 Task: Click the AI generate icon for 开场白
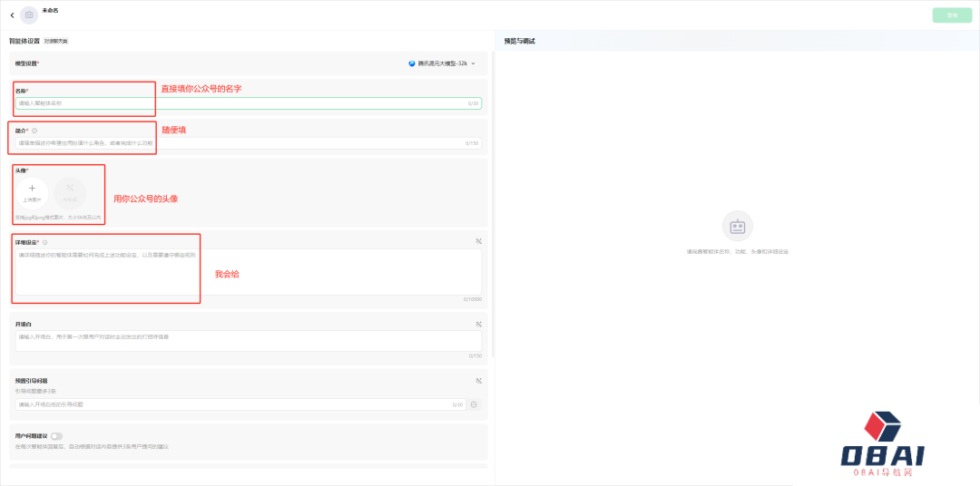[478, 324]
